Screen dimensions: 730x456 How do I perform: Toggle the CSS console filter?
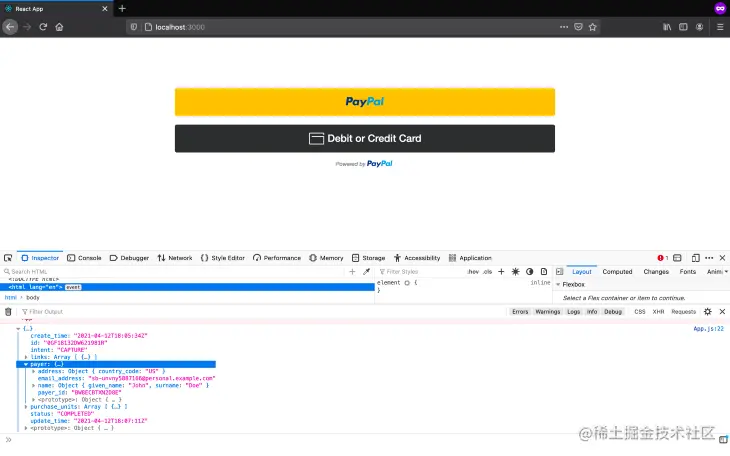(640, 312)
